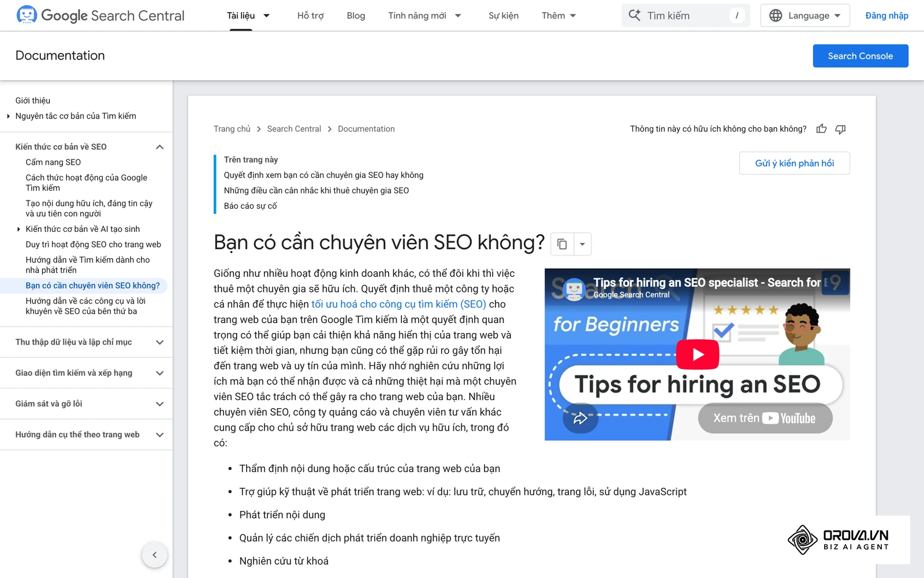924x578 pixels.
Task: Go to the Blog tab
Action: (x=356, y=16)
